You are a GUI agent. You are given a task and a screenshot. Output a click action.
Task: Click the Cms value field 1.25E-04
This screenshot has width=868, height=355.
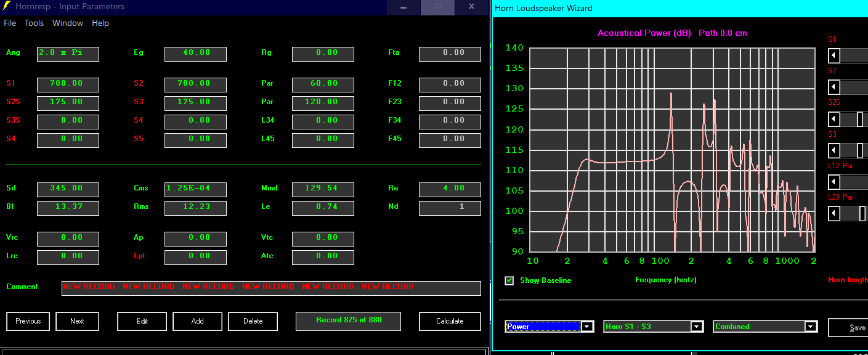click(x=195, y=189)
